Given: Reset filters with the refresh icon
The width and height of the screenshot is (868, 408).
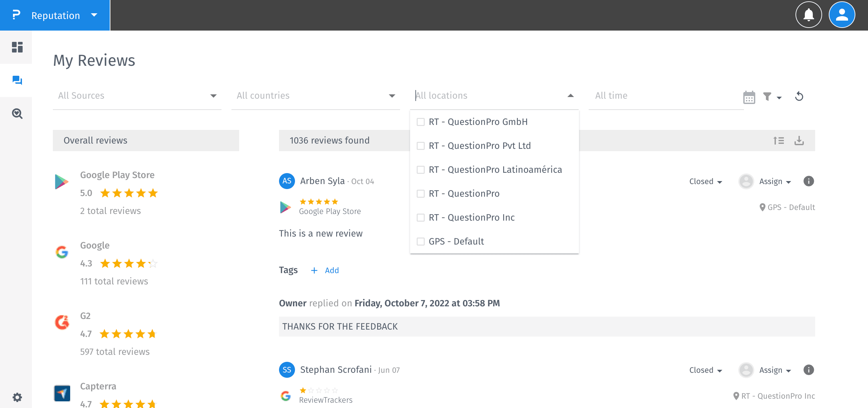Looking at the screenshot, I should coord(799,97).
